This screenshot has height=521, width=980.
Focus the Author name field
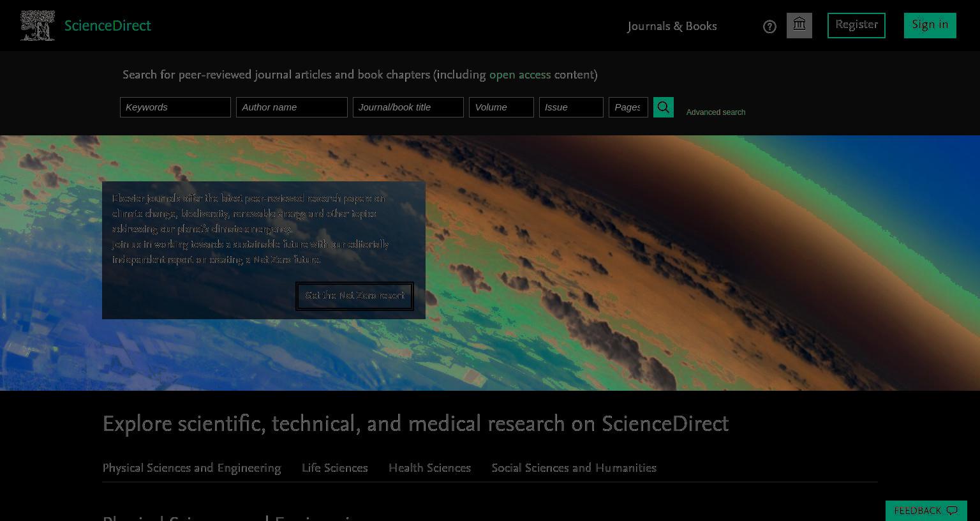click(x=292, y=107)
